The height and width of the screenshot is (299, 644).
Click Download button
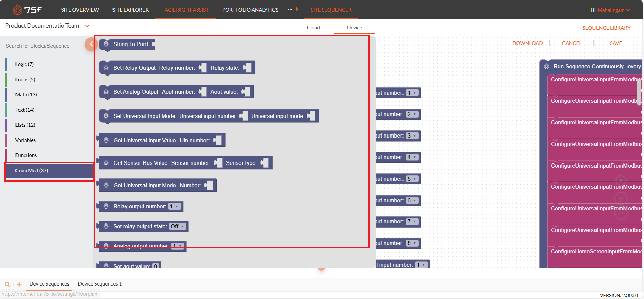point(527,43)
